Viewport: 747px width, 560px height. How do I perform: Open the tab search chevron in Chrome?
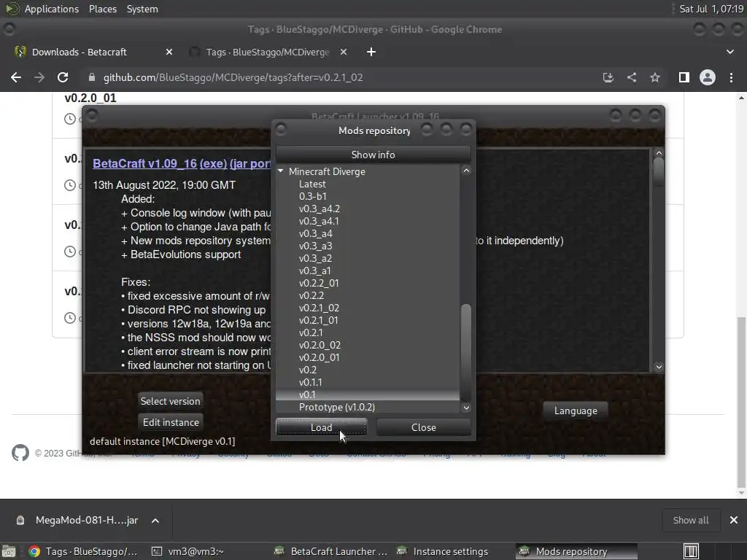(x=729, y=52)
